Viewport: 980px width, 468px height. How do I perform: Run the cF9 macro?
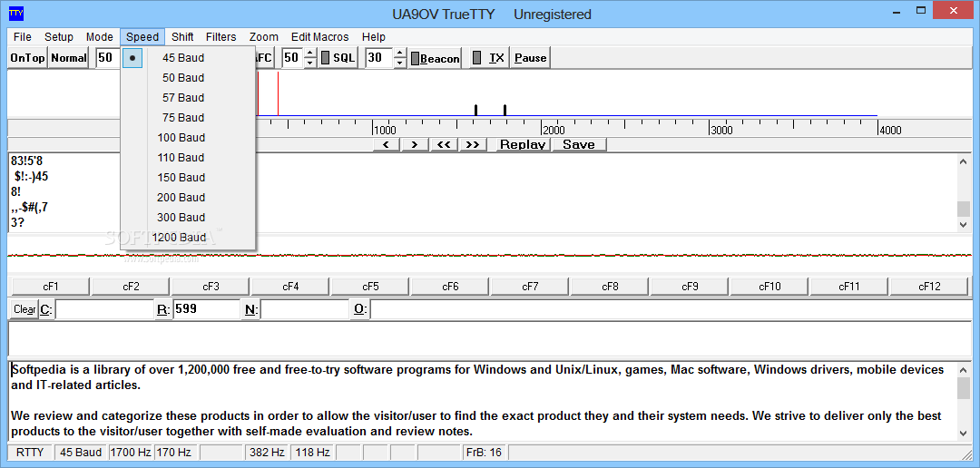pos(690,287)
